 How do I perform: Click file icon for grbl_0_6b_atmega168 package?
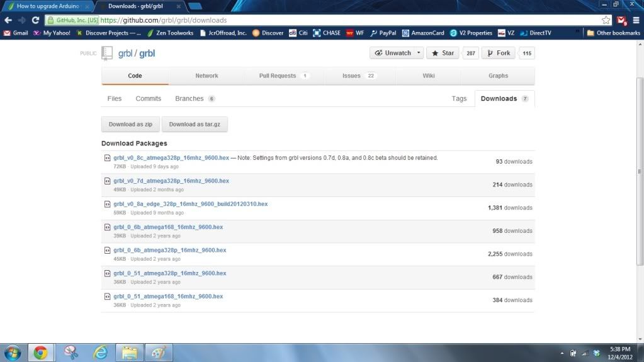point(107,227)
